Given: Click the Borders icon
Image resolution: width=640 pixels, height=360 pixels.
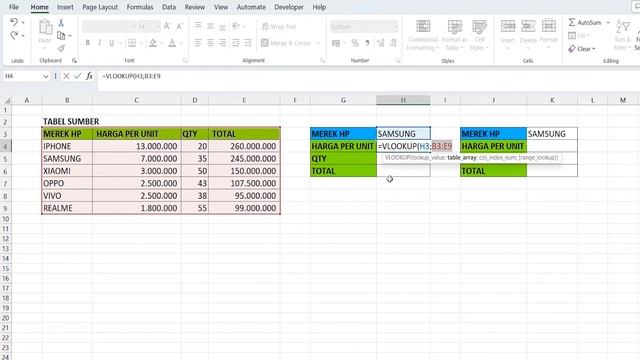Looking at the screenshot, I should pos(132,43).
